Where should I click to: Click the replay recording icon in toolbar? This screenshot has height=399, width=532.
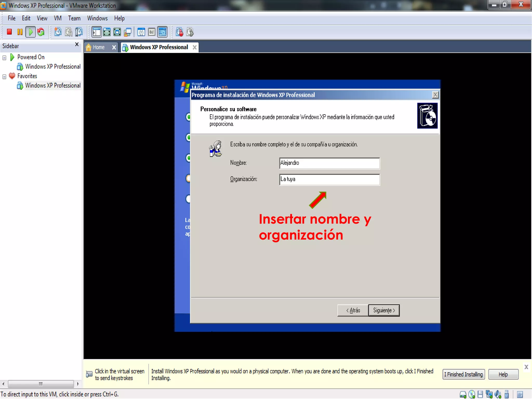coord(190,32)
